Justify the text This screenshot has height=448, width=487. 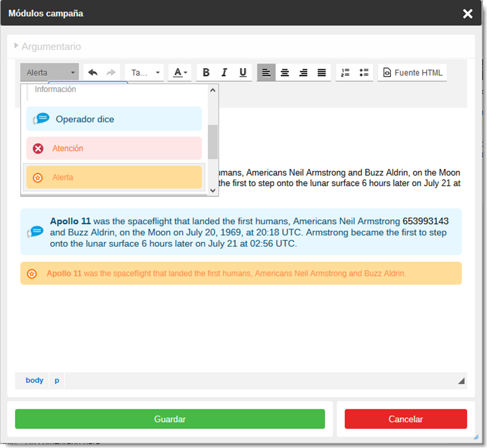(x=322, y=73)
